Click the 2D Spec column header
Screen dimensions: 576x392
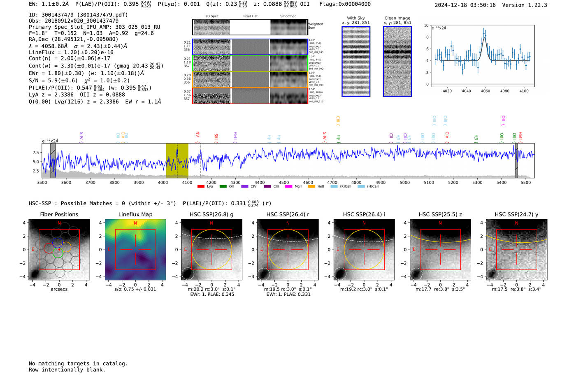(x=212, y=16)
